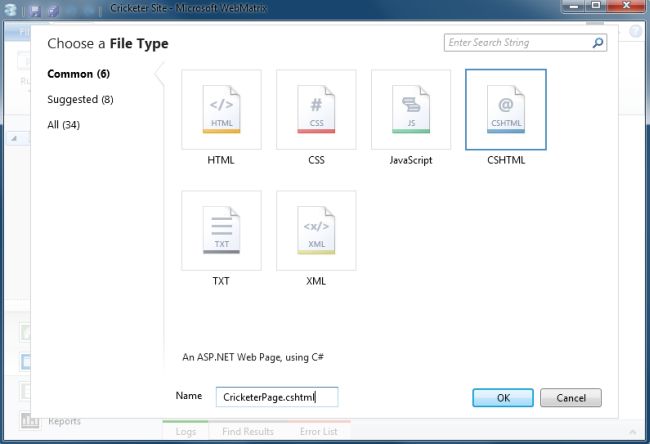Click the Help icon in WebMatrix window
The image size is (650, 444).
pos(635,31)
